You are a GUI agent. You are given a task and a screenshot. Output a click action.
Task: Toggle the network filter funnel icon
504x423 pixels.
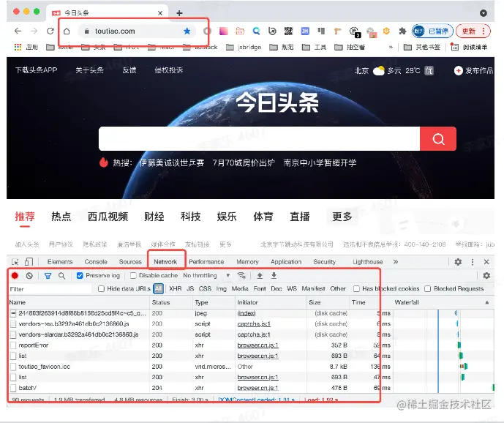point(48,276)
